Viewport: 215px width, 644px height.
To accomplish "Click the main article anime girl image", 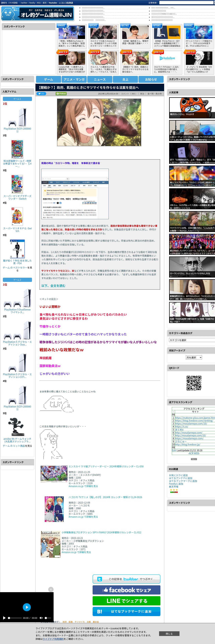I will 99,122.
